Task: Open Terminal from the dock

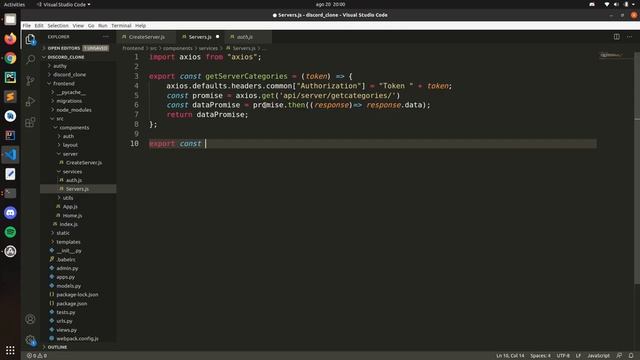Action: pyautogui.click(x=10, y=193)
